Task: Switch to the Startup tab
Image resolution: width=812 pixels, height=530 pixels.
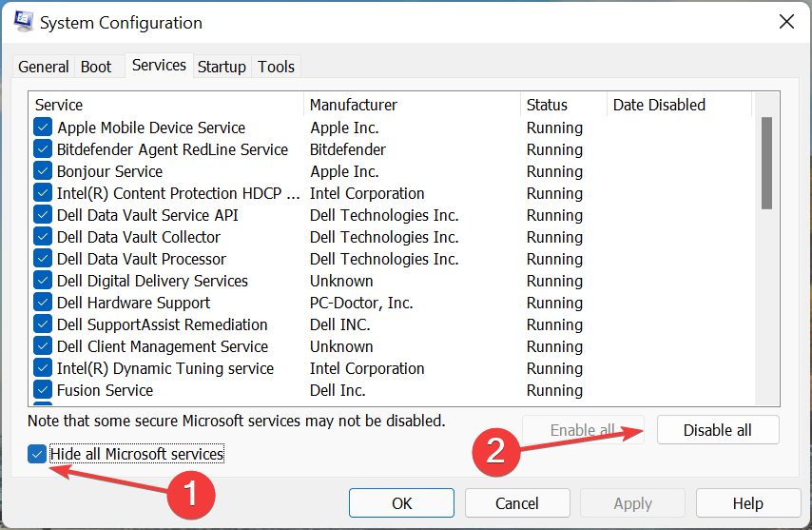Action: 222,67
